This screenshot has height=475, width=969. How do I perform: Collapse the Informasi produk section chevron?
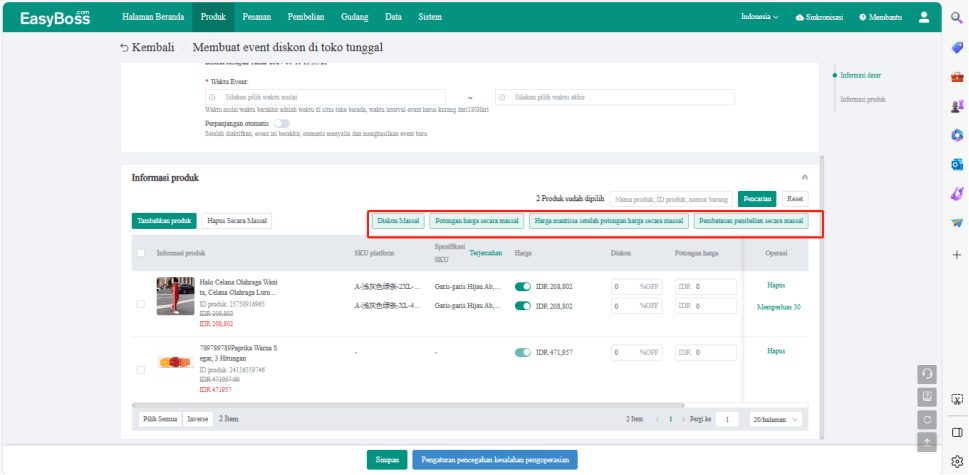pos(805,178)
